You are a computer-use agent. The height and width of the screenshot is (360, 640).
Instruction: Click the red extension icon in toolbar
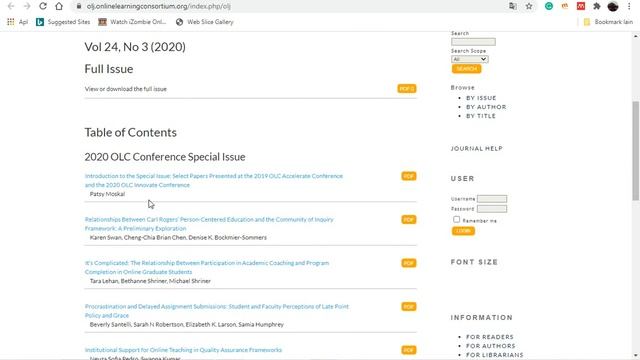(x=581, y=6)
